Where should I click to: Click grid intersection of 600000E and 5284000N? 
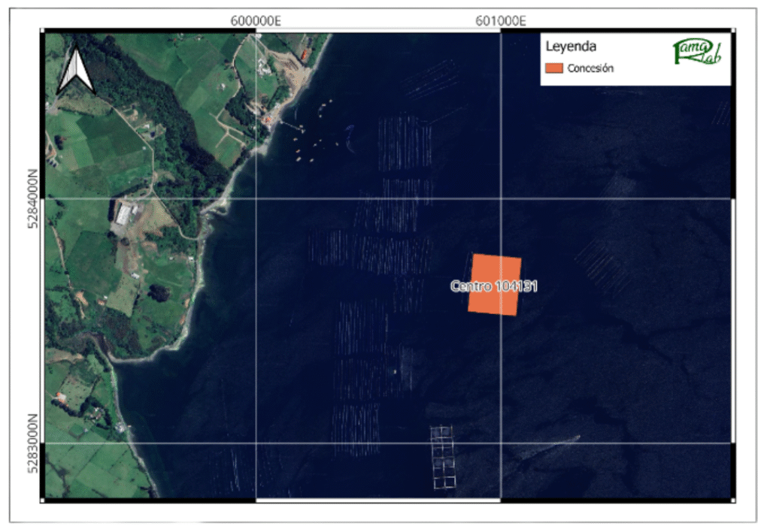pos(256,199)
